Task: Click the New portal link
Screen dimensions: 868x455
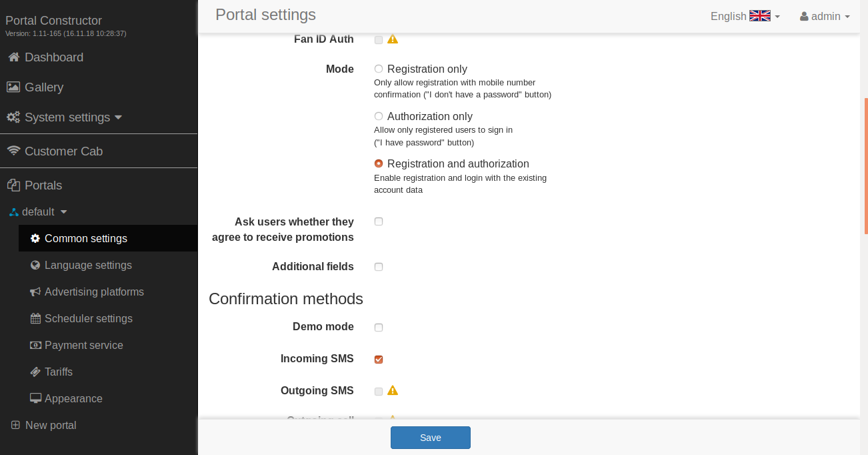Action: click(51, 425)
